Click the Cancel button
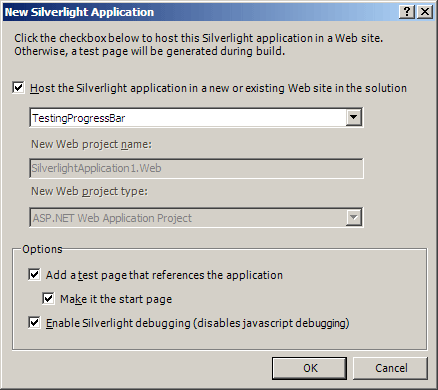Viewport: 438px width, 390px height. point(390,368)
